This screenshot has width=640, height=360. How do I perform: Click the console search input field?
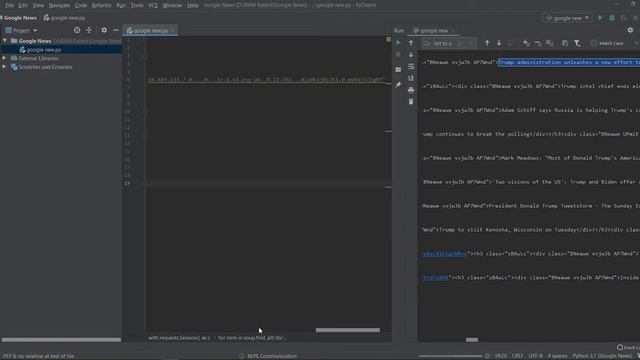pyautogui.click(x=449, y=43)
